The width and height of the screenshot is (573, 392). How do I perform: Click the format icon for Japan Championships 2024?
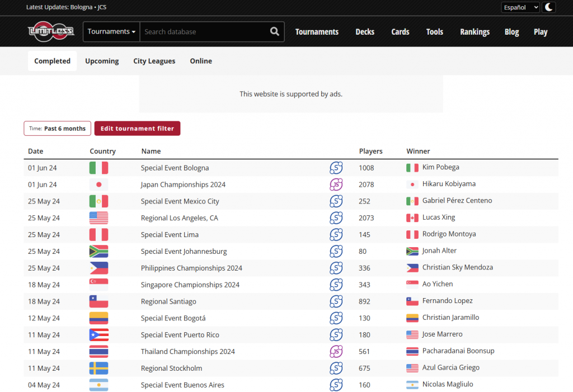(336, 185)
